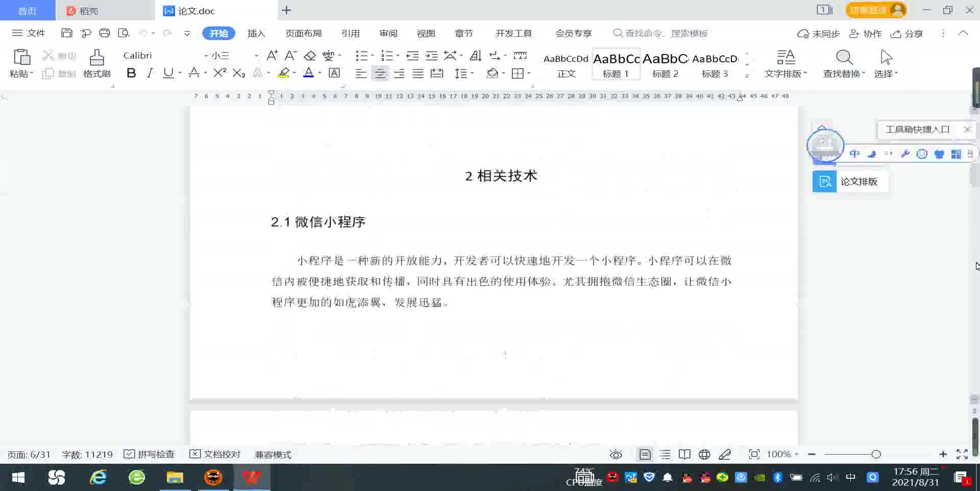
Task: Decrease paragraph indent
Action: click(412, 55)
